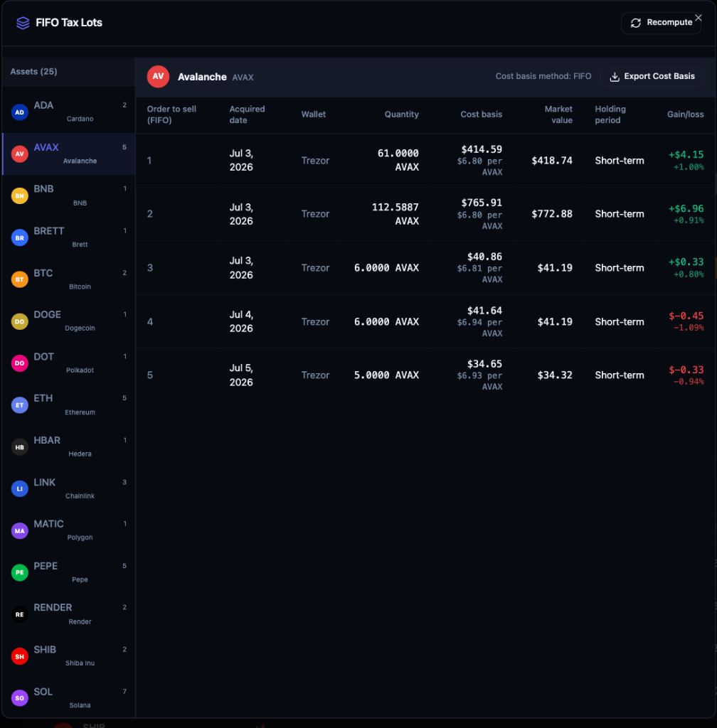This screenshot has width=717, height=728.
Task: View SOL Solana lots
Action: (69, 698)
